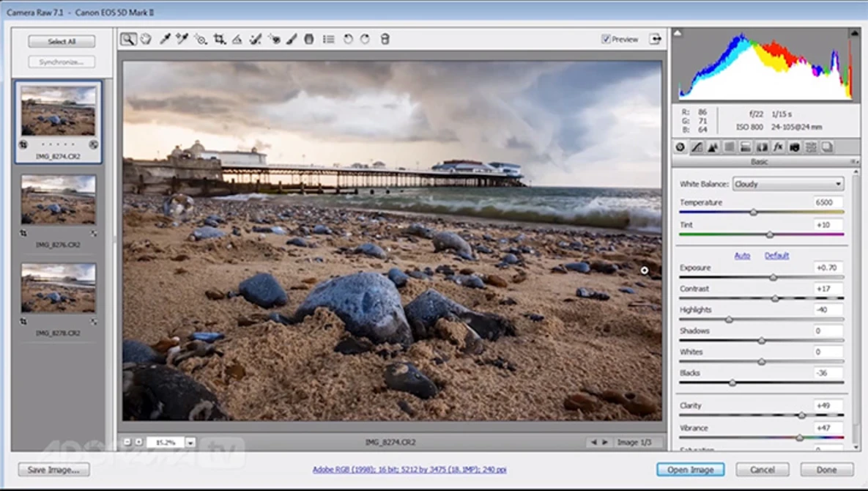Rotate image 90° counterclockwise

pyautogui.click(x=348, y=40)
